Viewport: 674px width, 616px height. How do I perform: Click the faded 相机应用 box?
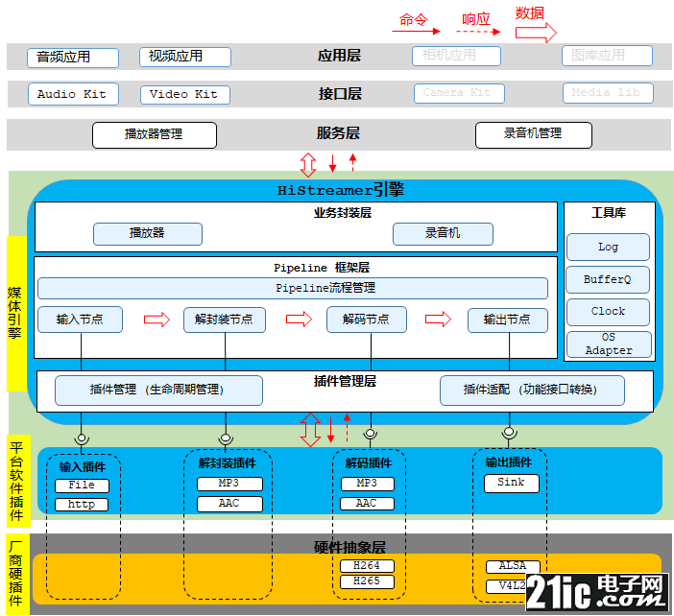pyautogui.click(x=456, y=56)
